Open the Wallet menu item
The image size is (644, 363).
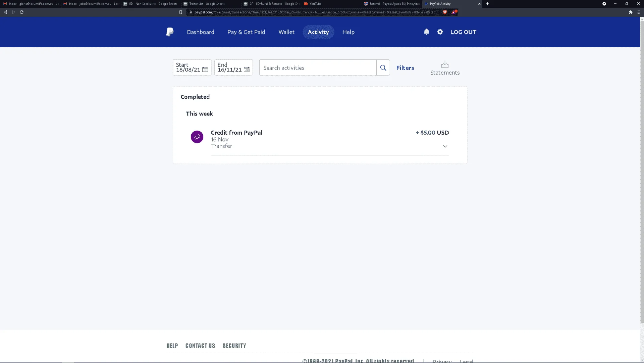[286, 32]
